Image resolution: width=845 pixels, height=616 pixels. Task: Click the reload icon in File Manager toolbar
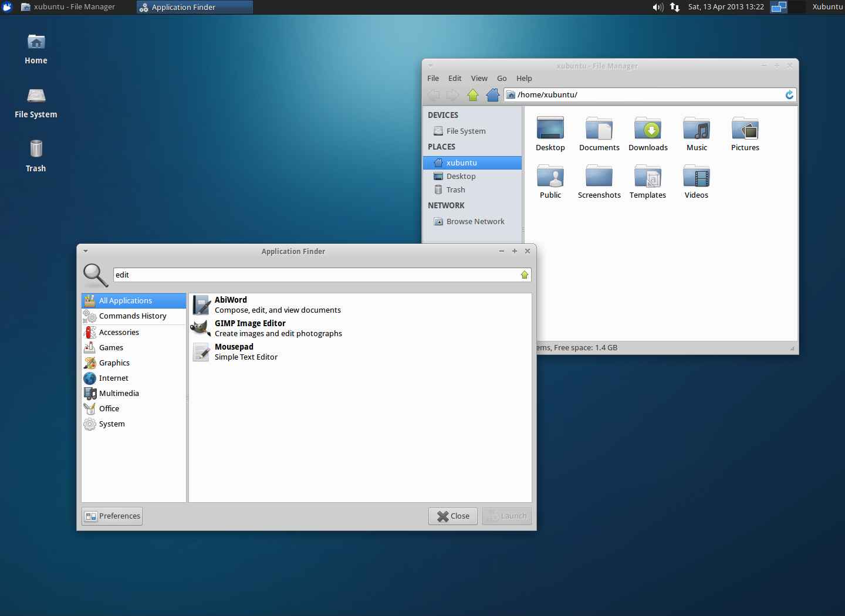[x=789, y=94]
